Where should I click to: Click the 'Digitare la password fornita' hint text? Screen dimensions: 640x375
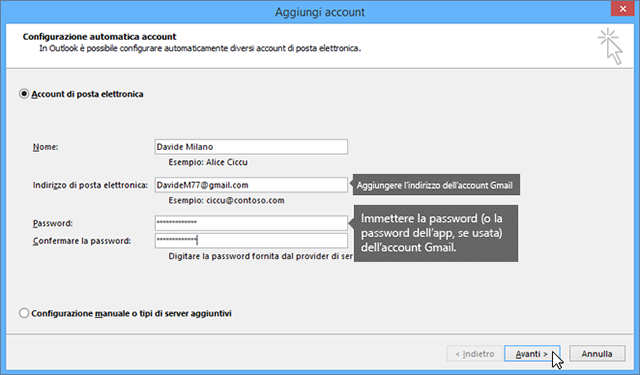261,257
